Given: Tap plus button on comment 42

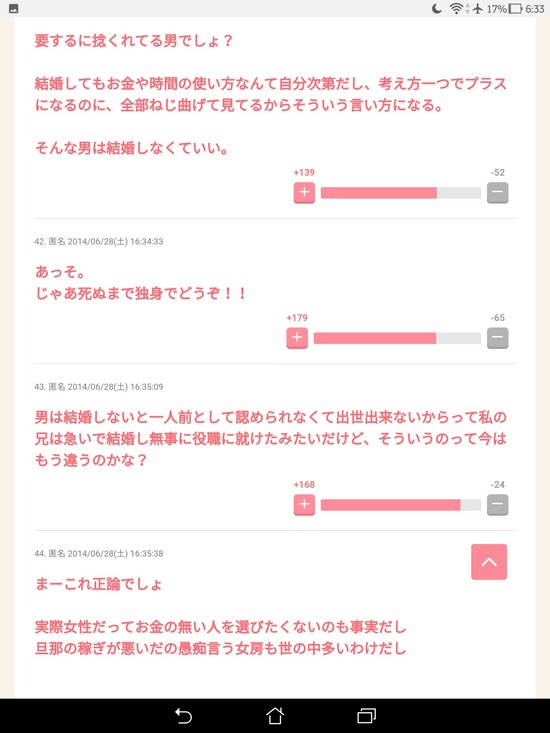Looking at the screenshot, I should [x=297, y=338].
